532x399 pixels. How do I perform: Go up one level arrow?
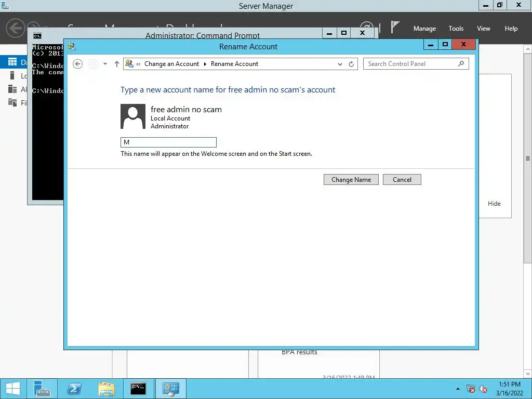(x=117, y=64)
